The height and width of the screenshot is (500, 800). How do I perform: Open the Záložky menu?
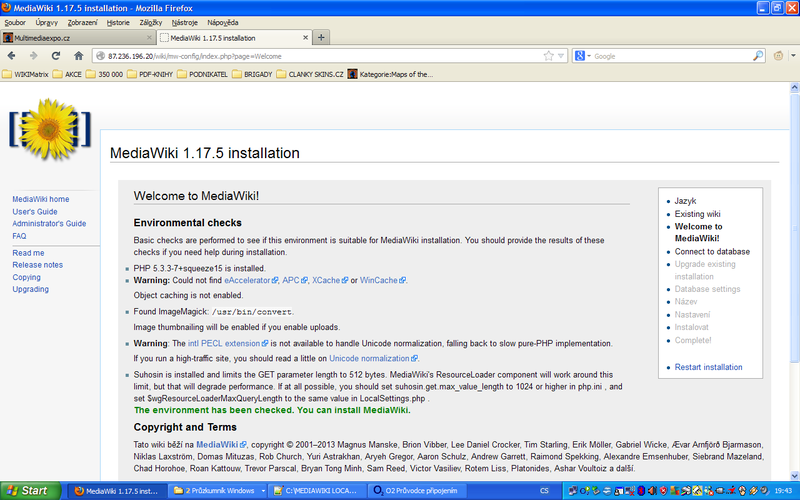(151, 22)
